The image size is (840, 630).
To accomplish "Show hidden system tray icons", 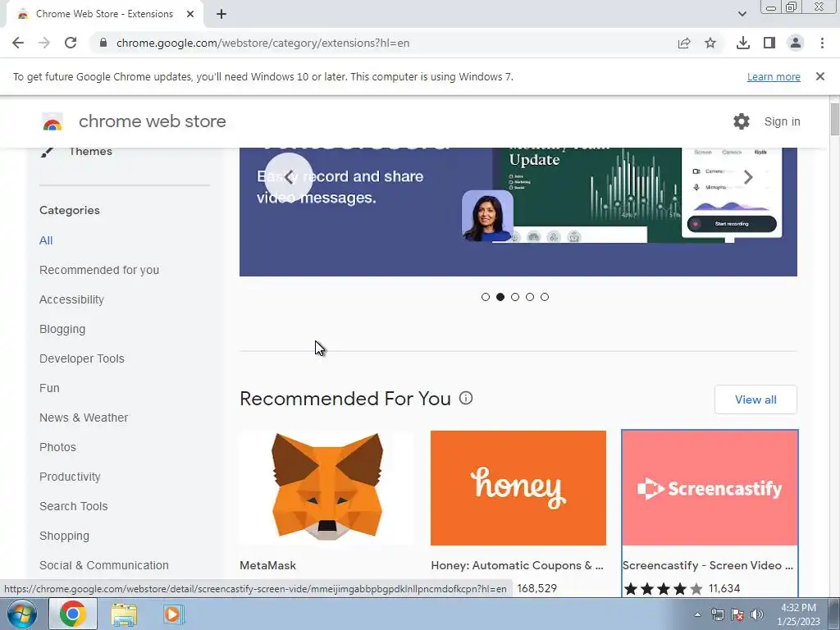I will [x=697, y=614].
